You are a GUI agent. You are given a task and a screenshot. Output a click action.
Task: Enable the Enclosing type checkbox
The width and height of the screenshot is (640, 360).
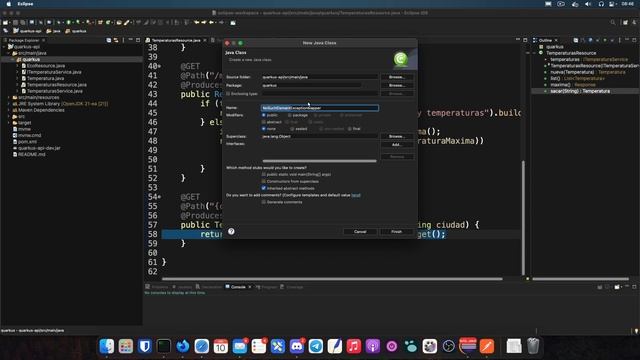[228, 94]
